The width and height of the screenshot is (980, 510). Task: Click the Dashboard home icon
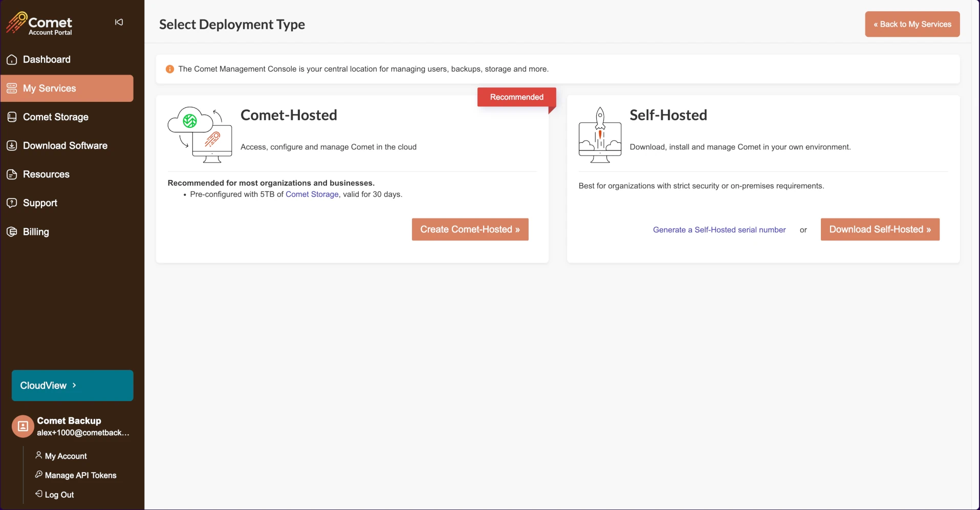click(12, 60)
